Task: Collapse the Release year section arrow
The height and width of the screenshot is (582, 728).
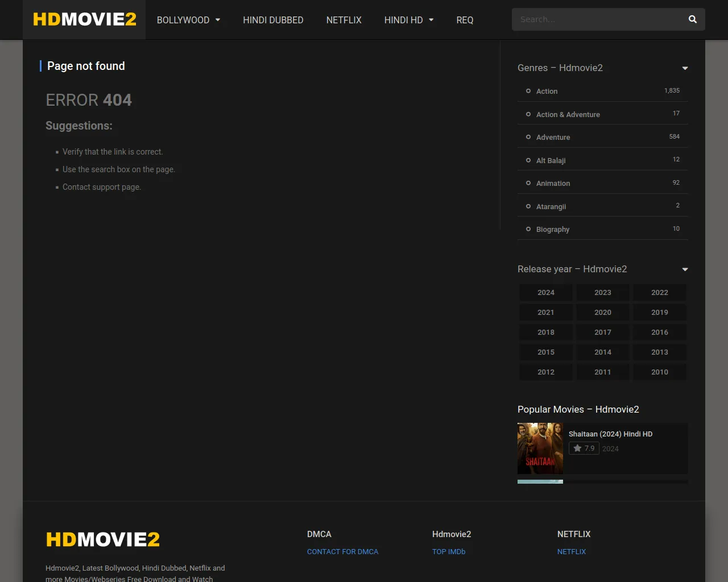Action: coord(685,269)
